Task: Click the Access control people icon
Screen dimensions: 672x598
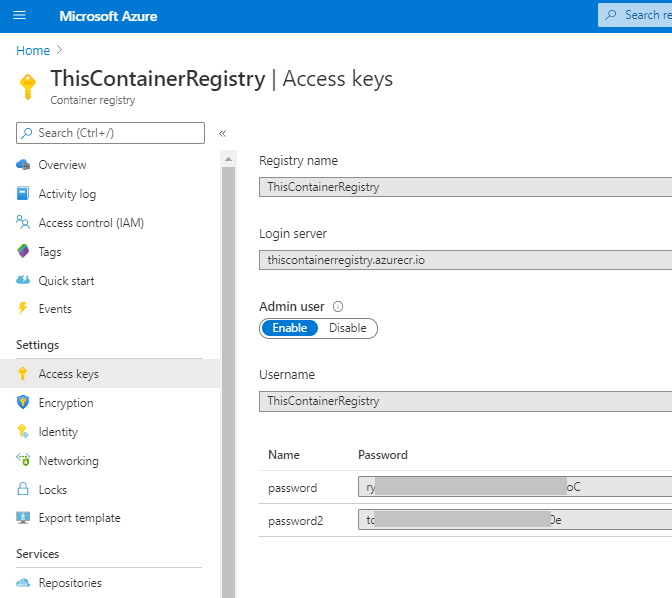Action: click(x=23, y=222)
